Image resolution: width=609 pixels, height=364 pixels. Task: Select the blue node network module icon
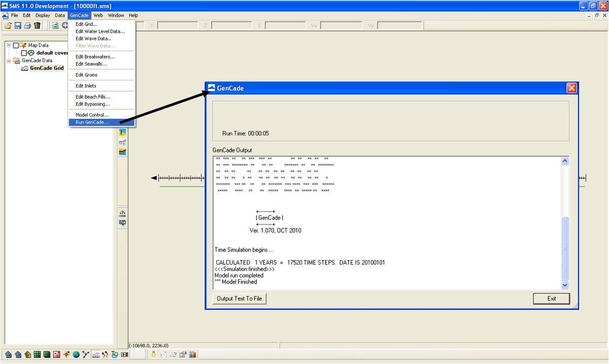(x=86, y=354)
